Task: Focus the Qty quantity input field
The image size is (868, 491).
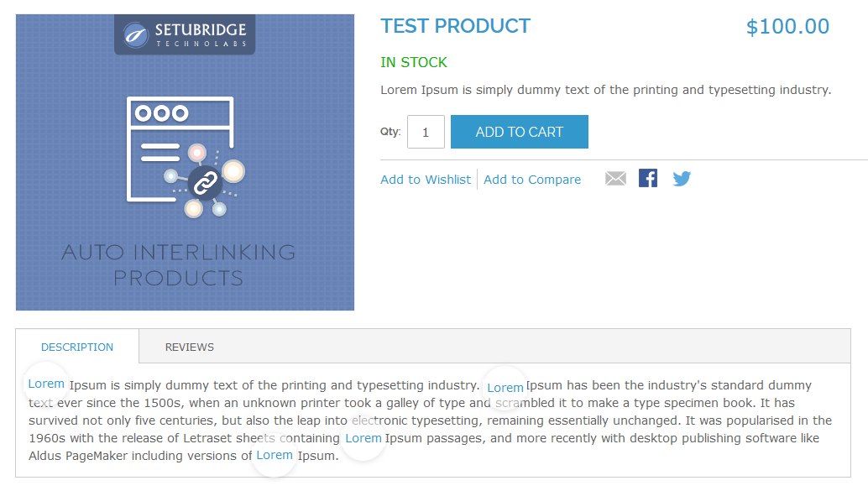Action: pos(426,132)
